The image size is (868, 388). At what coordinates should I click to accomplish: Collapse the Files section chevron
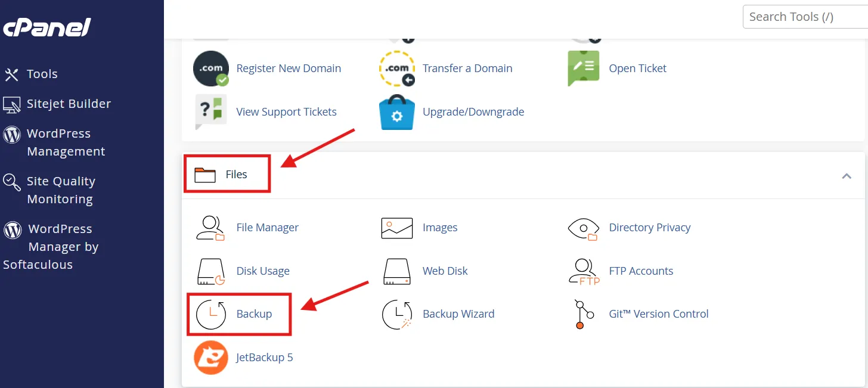[846, 176]
